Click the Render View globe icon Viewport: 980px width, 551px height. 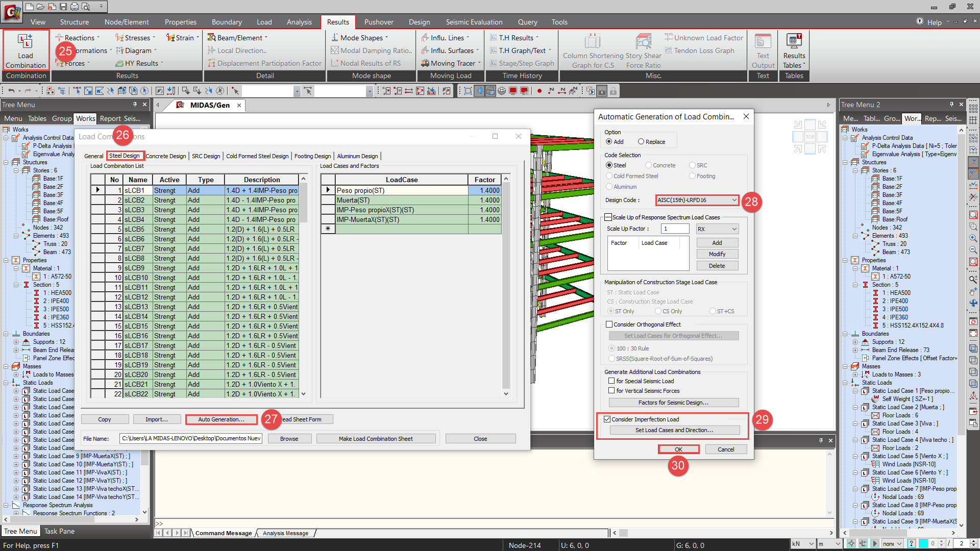(x=502, y=91)
